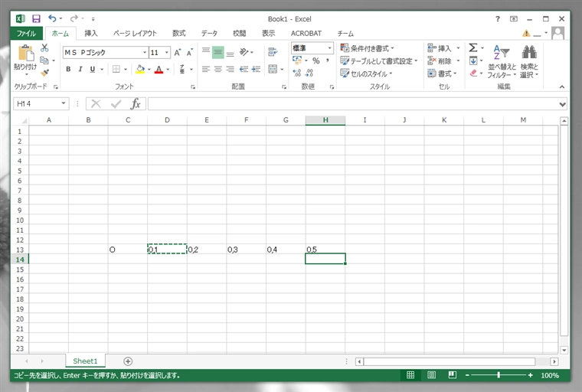This screenshot has width=582, height=392.
Task: Switch to the ACROBAT tab
Action: 306,34
